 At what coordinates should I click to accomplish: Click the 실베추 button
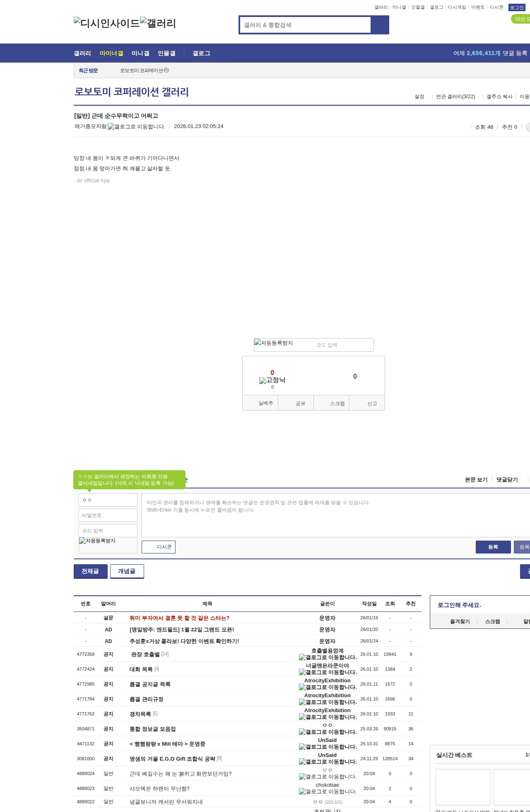pos(260,403)
